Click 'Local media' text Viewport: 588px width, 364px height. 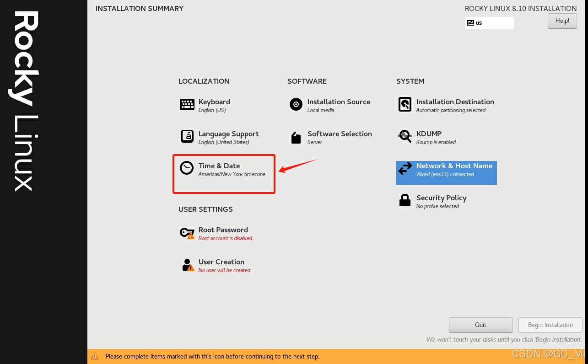(320, 110)
